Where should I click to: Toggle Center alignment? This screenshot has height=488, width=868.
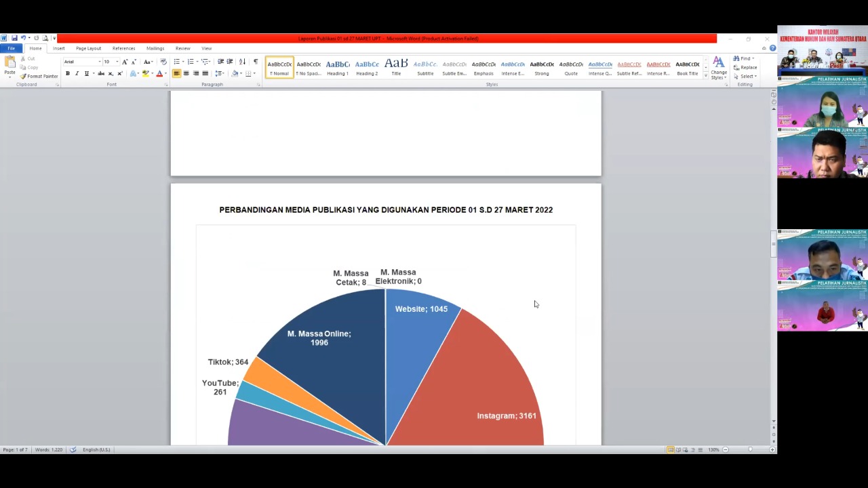(186, 73)
